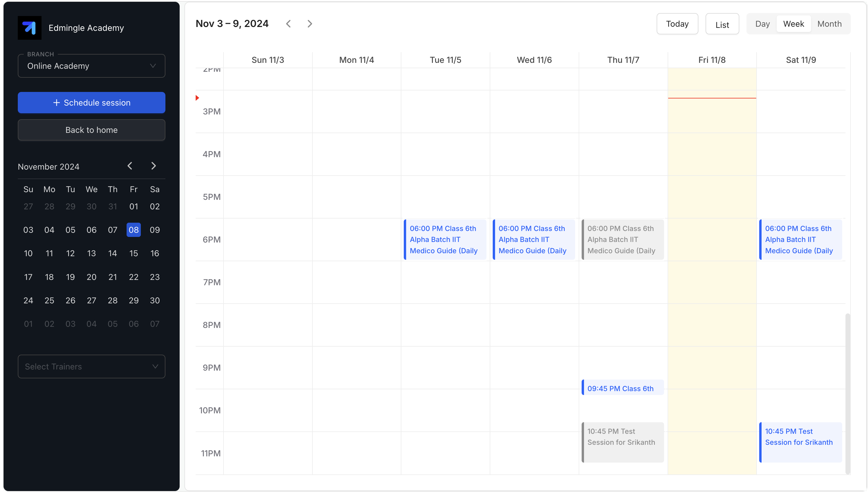Image resolution: width=868 pixels, height=494 pixels.
Task: Expand the Select Trainers dropdown
Action: (91, 366)
